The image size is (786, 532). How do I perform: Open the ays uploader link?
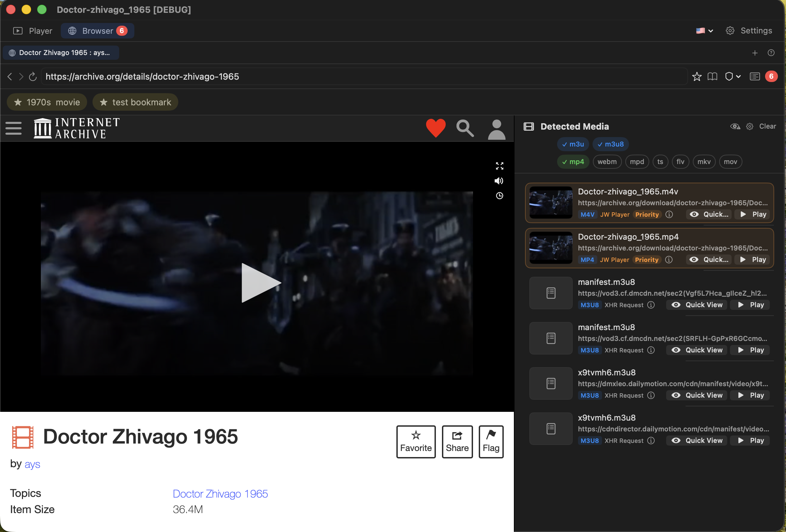click(x=32, y=464)
